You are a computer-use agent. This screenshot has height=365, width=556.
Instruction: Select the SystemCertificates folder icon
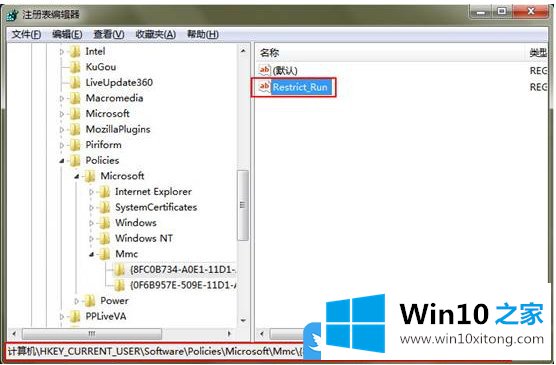coord(104,208)
